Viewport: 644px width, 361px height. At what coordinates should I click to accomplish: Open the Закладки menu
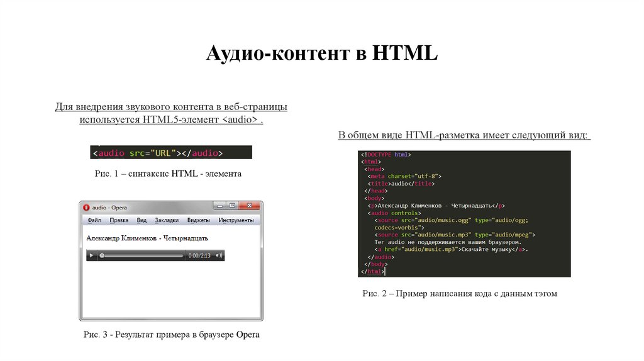click(x=167, y=220)
